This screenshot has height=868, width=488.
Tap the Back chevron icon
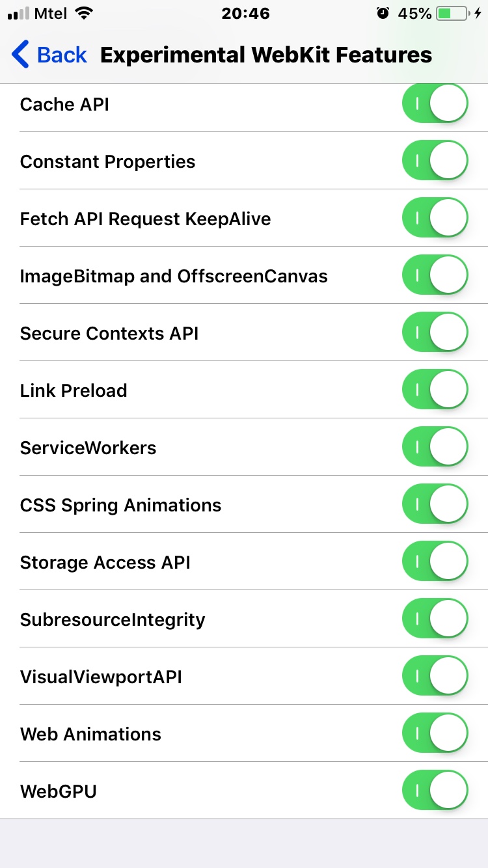[21, 55]
